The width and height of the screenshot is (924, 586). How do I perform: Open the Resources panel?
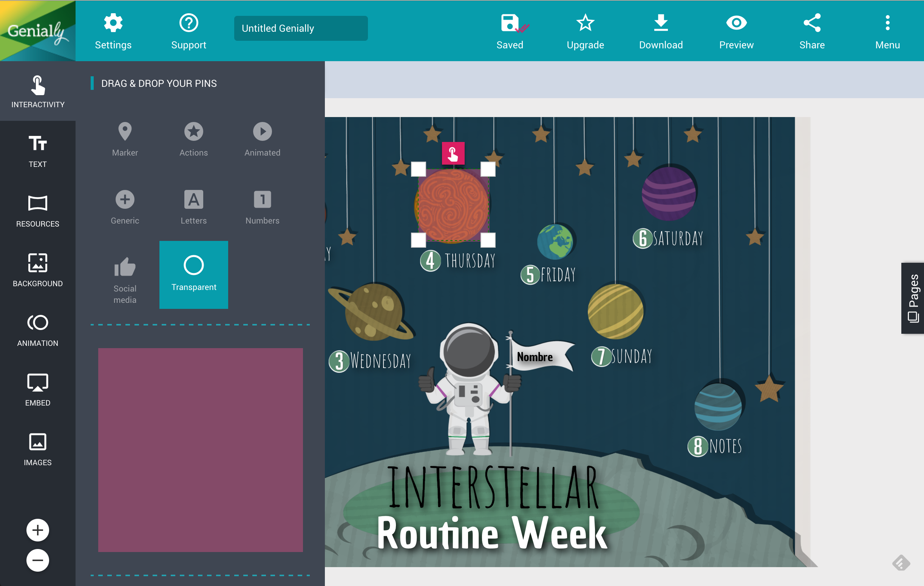(37, 211)
